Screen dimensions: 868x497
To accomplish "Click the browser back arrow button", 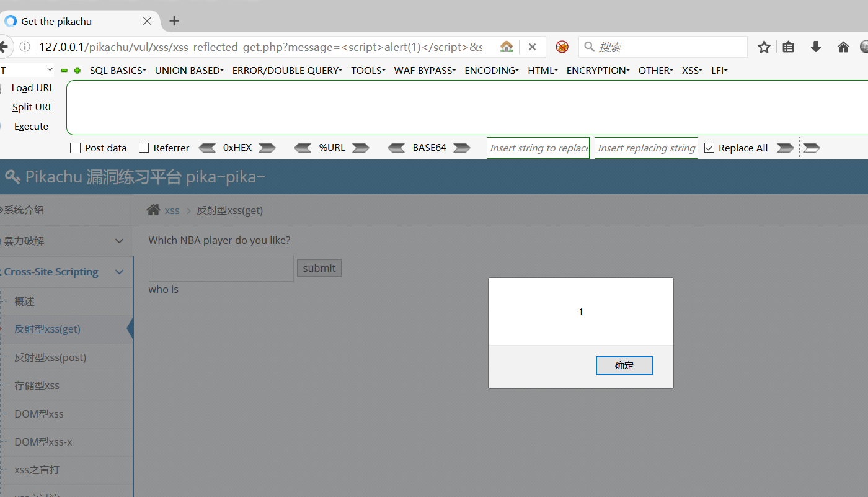I will pyautogui.click(x=4, y=47).
